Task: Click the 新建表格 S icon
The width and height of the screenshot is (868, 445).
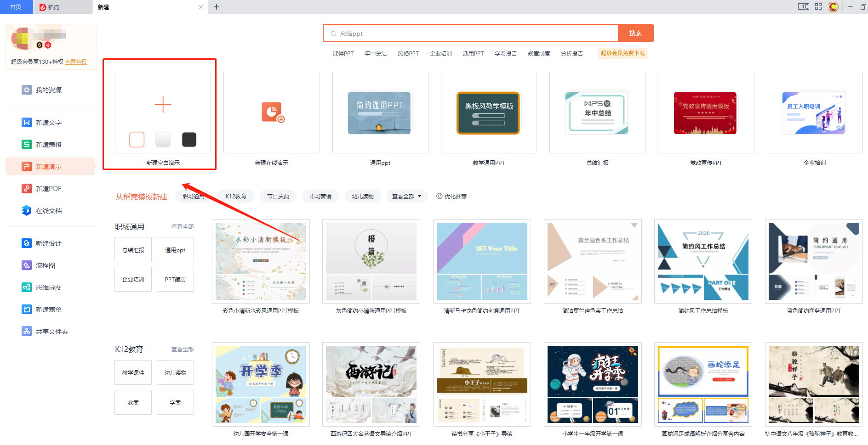Action: (x=27, y=144)
